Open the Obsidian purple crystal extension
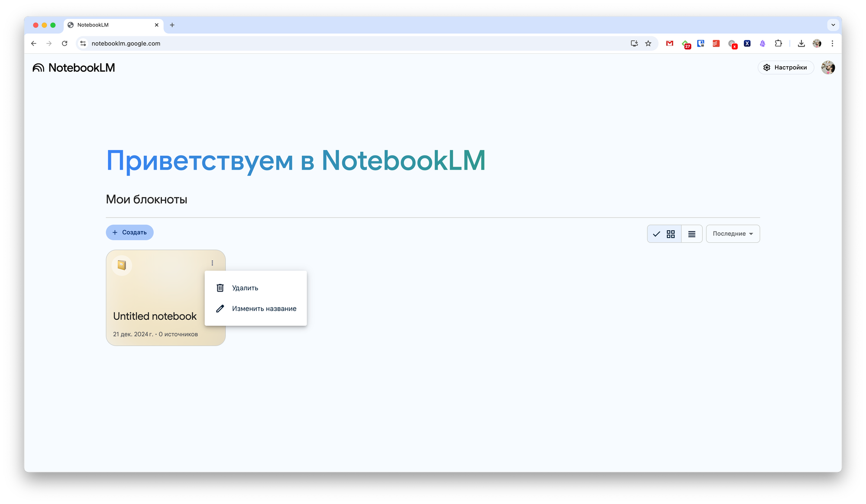The image size is (866, 504). (763, 43)
